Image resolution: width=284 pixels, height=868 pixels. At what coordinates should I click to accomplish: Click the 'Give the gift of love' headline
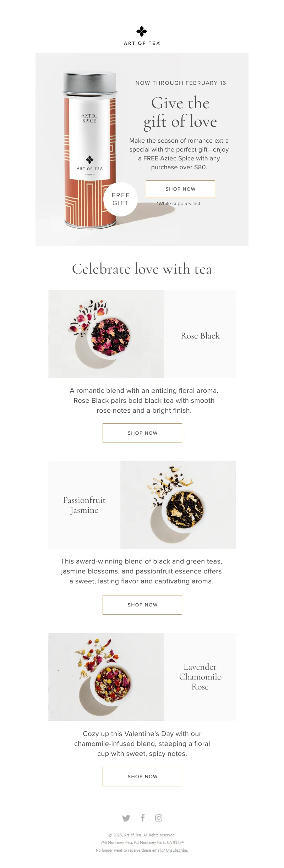(x=180, y=112)
